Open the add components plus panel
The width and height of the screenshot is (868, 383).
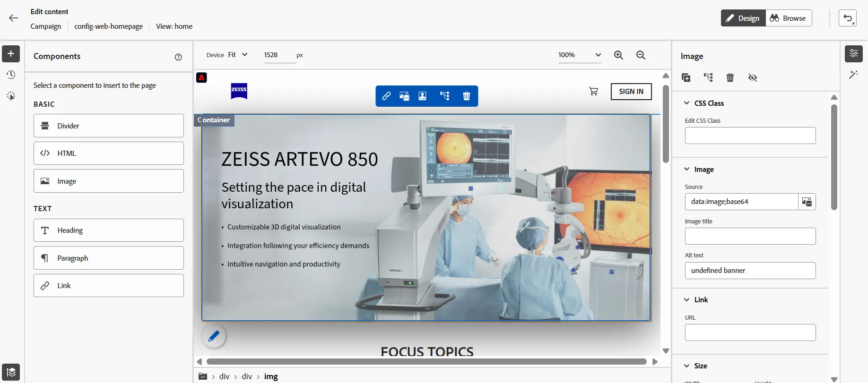[x=11, y=54]
